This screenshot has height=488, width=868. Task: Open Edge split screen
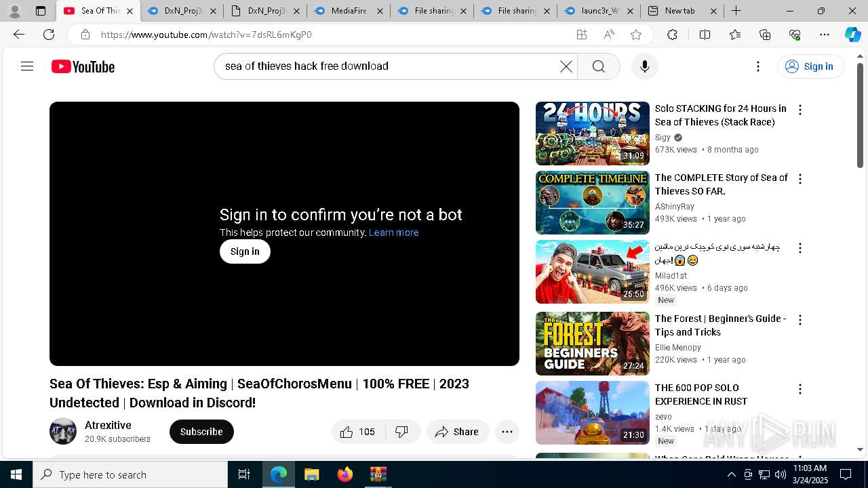tap(705, 35)
